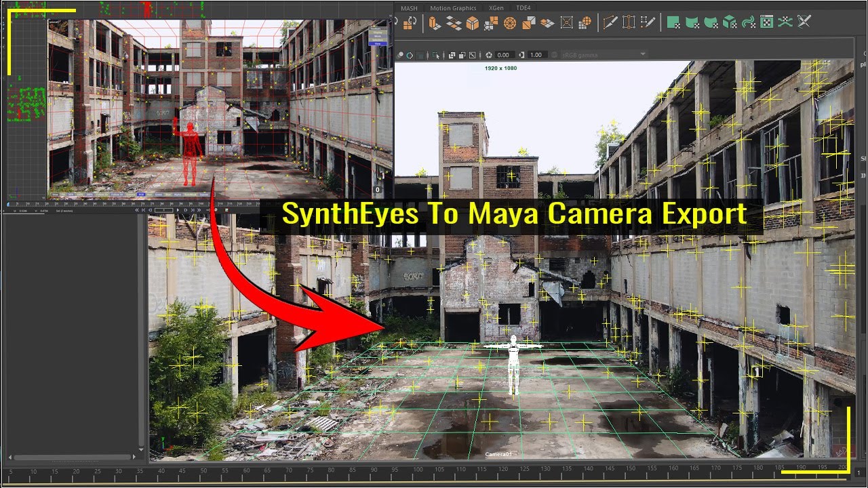
Task: Click highlighted RGB button in SynthEyes viewport bar
Action: [141, 195]
